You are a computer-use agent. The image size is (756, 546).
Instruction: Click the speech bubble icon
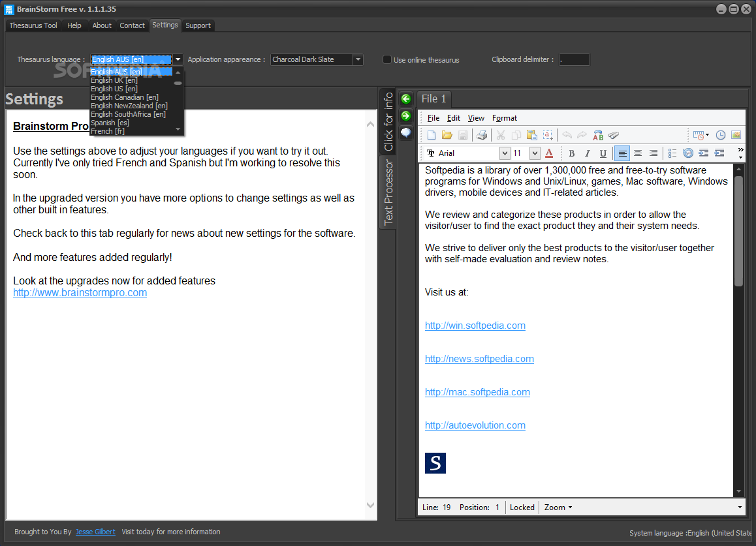(x=406, y=132)
